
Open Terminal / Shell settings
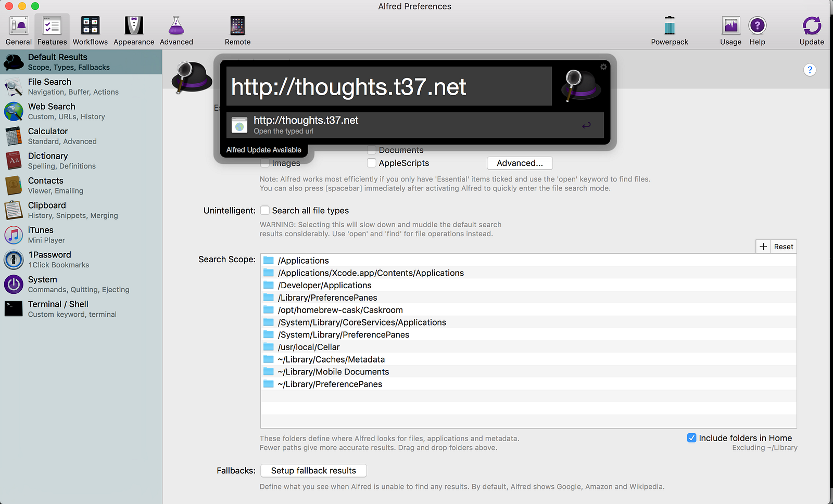(81, 309)
